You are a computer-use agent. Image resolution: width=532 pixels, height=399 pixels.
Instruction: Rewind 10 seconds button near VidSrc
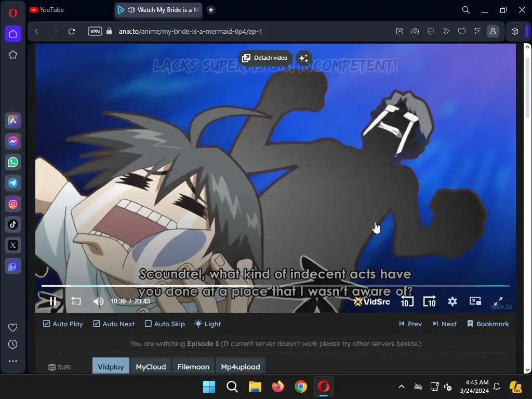point(407,301)
